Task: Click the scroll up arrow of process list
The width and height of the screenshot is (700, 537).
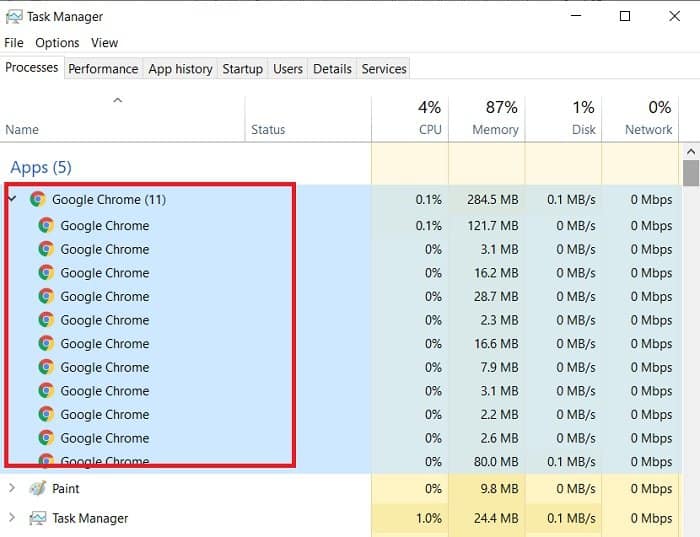Action: pos(691,152)
